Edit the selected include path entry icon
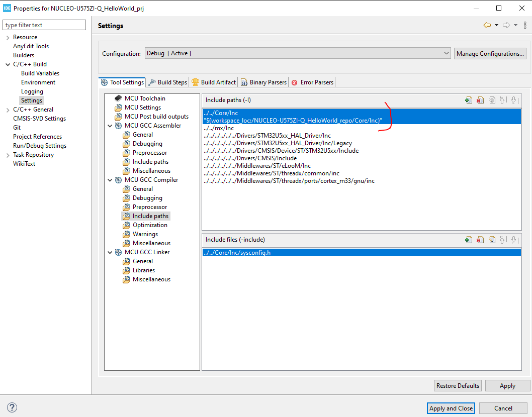Viewport: 532px width, 417px height. (x=492, y=100)
